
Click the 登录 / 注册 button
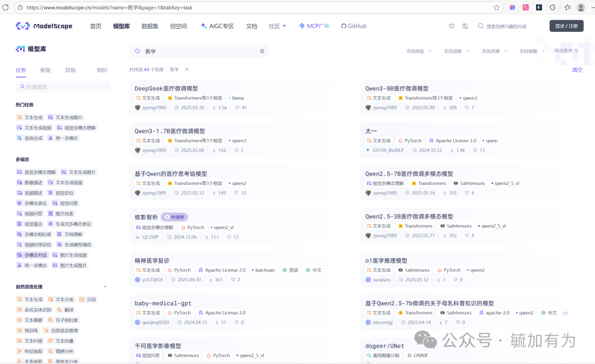click(566, 26)
